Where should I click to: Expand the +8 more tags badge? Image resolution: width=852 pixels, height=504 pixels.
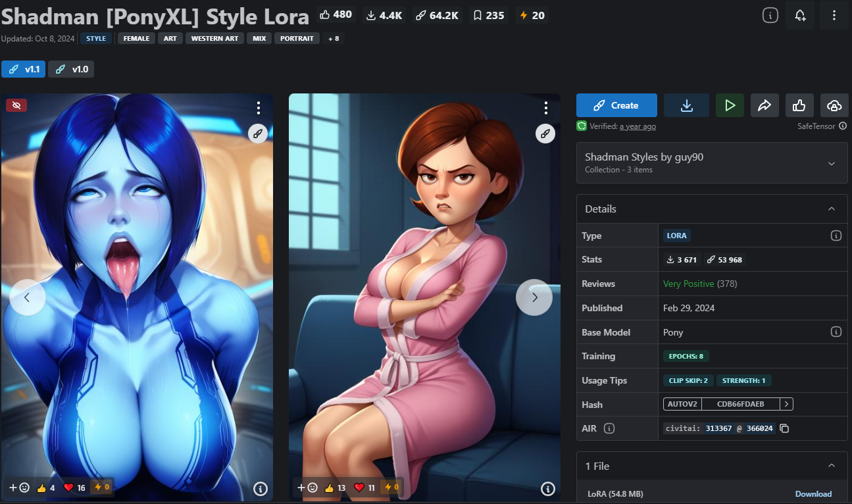334,38
